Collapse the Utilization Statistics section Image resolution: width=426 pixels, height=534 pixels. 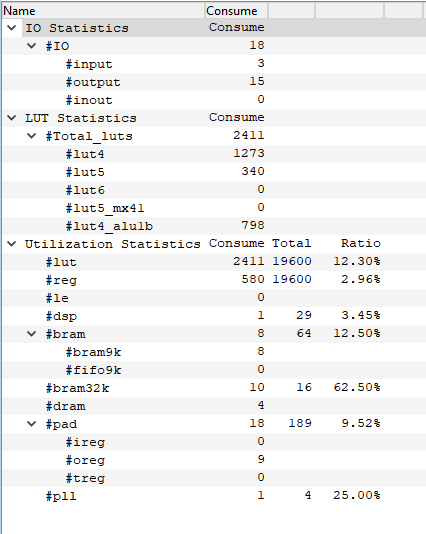coord(12,244)
